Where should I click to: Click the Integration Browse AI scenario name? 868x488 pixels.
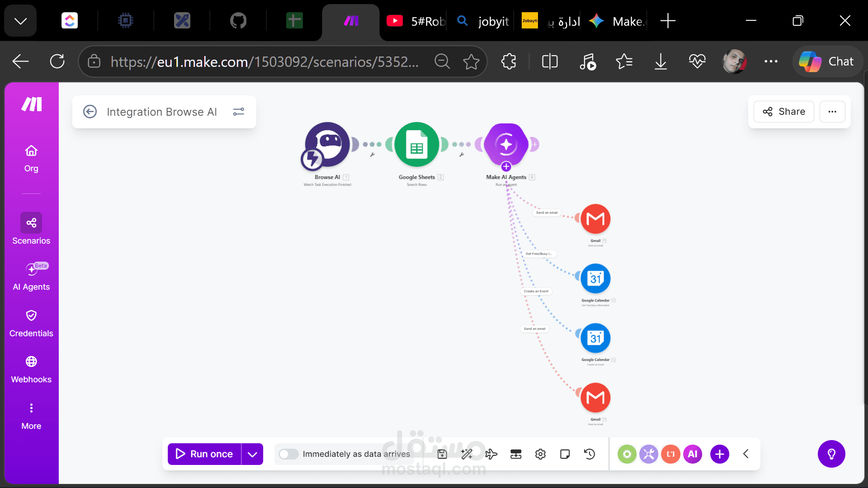[162, 112]
